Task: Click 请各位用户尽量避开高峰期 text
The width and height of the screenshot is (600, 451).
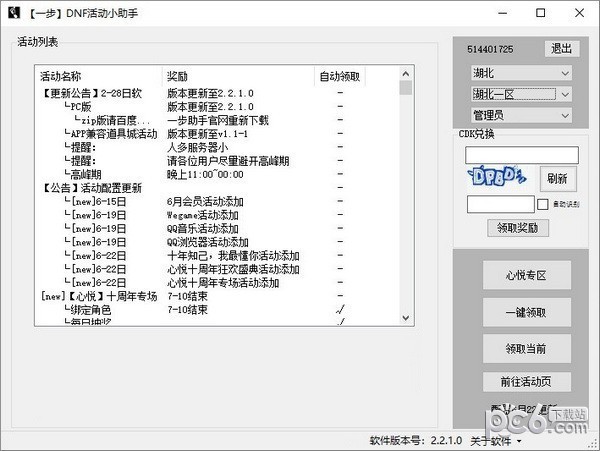Action: pos(228,161)
